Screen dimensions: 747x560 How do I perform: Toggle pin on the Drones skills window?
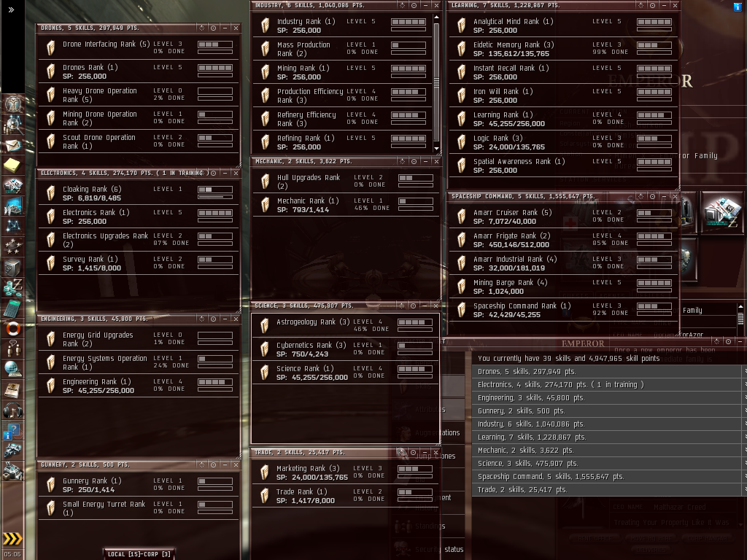[202, 28]
